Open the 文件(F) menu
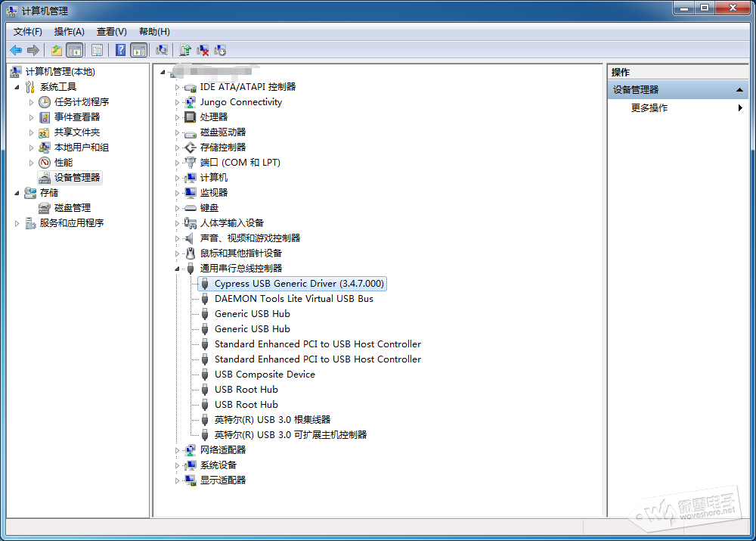 pos(27,32)
